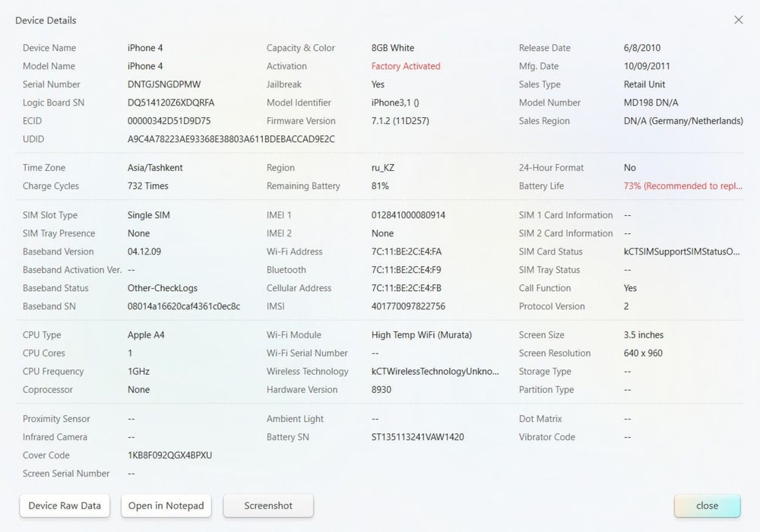Screen dimensions: 760x532
Task: Click CPU frequency 1GHz
Action: (x=138, y=372)
